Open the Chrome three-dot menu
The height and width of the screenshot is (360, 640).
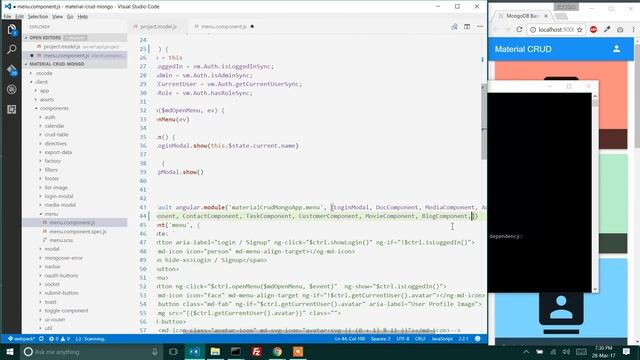click(x=633, y=29)
